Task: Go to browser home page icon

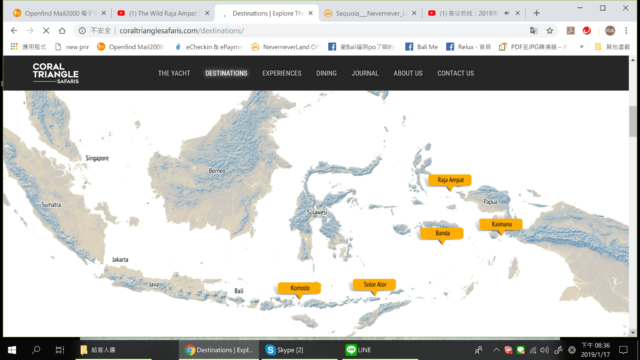Action: coord(62,31)
